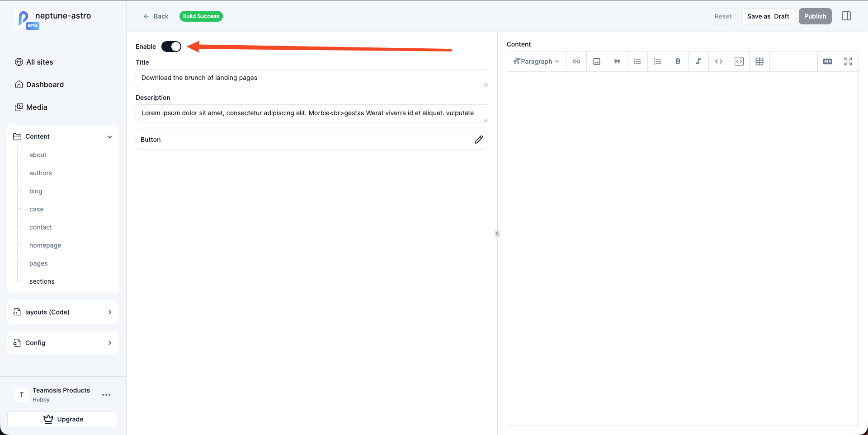Insert an image into the content
The height and width of the screenshot is (435, 868).
[x=596, y=61]
